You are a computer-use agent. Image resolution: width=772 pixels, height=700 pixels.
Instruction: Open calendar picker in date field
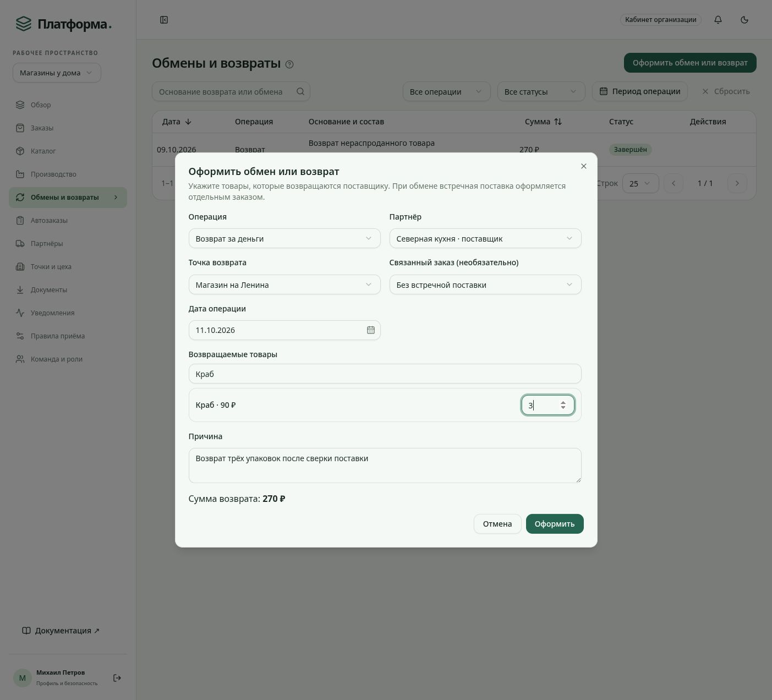coord(371,330)
